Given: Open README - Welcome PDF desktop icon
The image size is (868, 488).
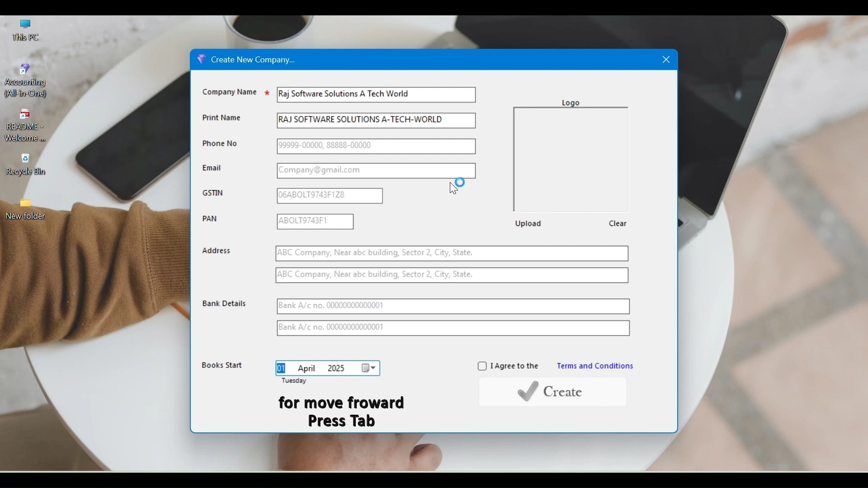Looking at the screenshot, I should [x=25, y=126].
